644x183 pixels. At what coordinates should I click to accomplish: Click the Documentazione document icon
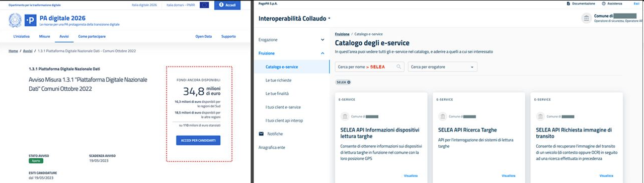pos(568,4)
